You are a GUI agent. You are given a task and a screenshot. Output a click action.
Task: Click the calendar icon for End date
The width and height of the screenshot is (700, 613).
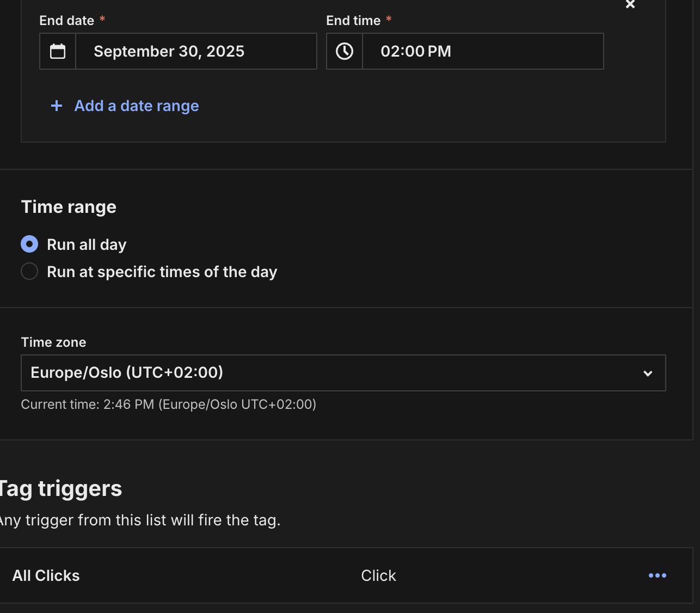tap(58, 51)
